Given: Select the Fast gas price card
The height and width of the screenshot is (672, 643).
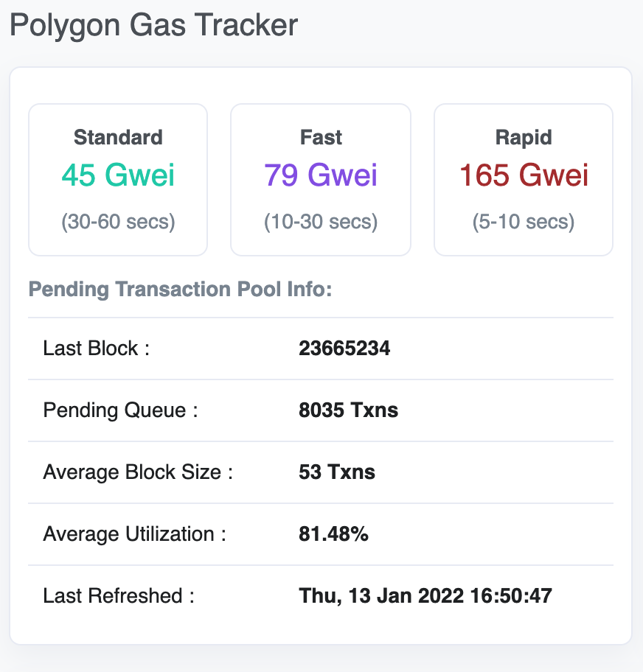Looking at the screenshot, I should coord(321,180).
